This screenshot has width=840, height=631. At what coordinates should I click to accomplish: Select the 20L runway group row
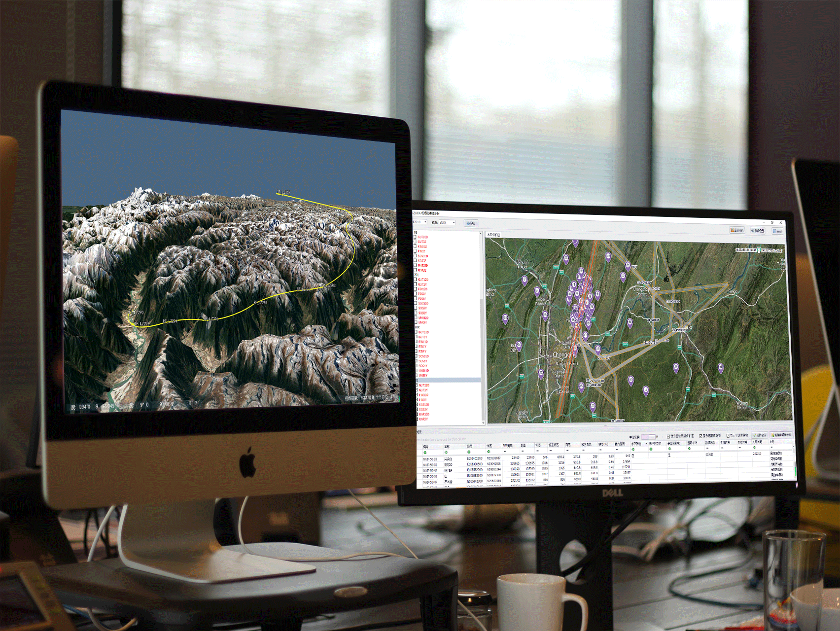point(447,275)
